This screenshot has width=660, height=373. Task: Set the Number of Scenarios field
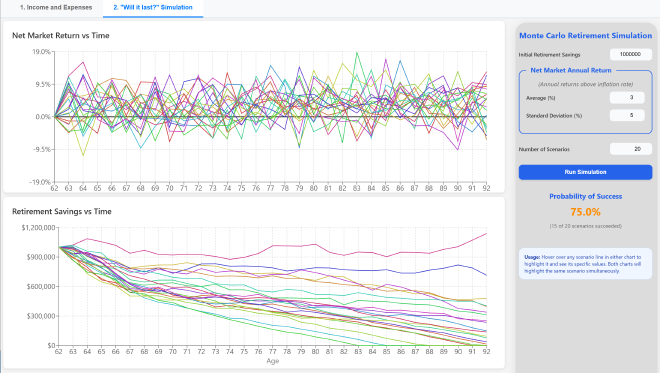(x=631, y=149)
